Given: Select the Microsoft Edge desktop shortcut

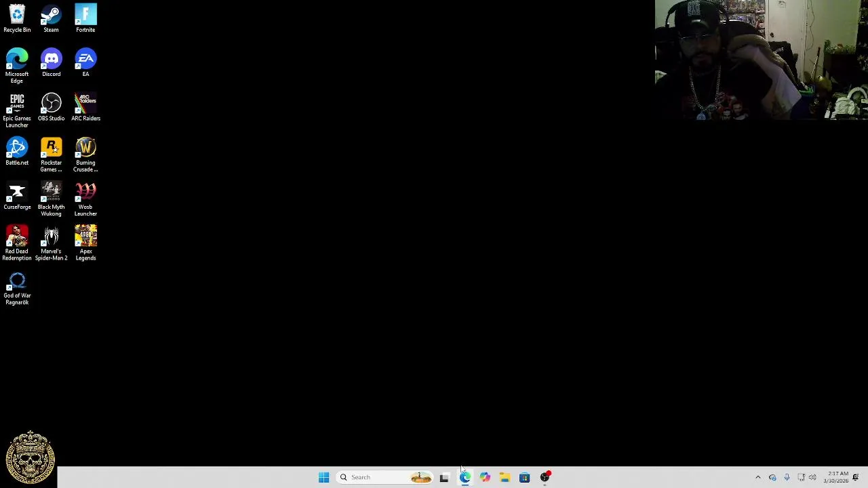Looking at the screenshot, I should (17, 66).
